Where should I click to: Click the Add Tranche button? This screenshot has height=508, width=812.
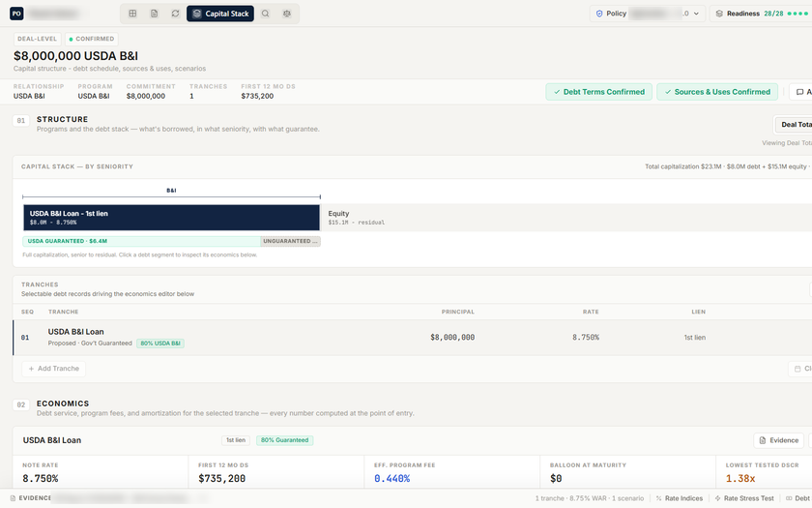(54, 369)
